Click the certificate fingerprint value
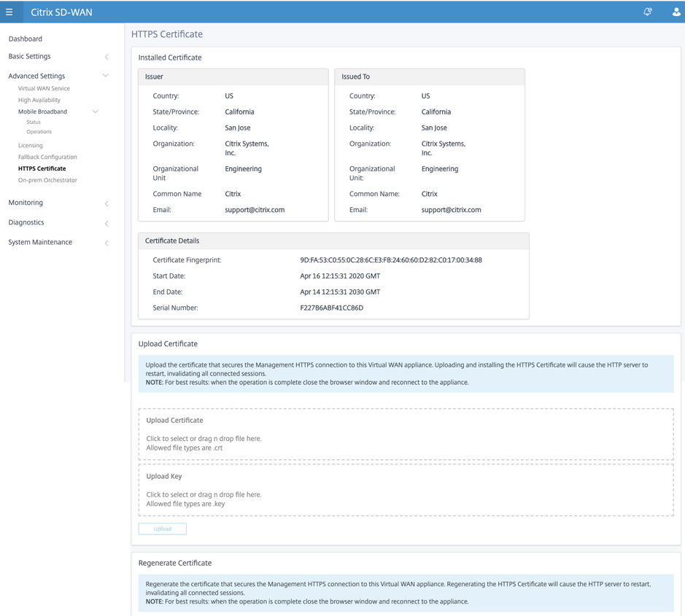The height and width of the screenshot is (616, 685). [x=391, y=260]
